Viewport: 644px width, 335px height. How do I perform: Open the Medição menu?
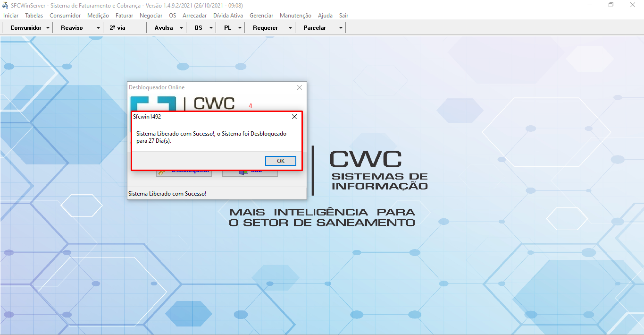(98, 16)
